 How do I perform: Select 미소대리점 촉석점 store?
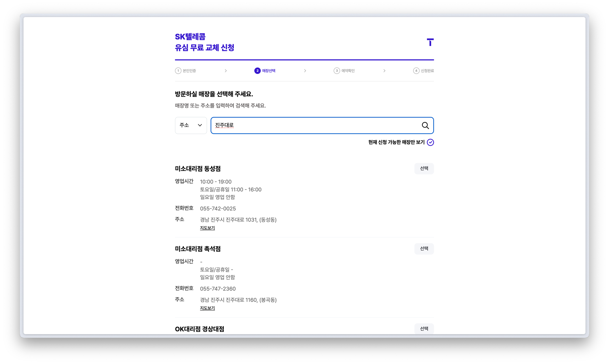[424, 249]
